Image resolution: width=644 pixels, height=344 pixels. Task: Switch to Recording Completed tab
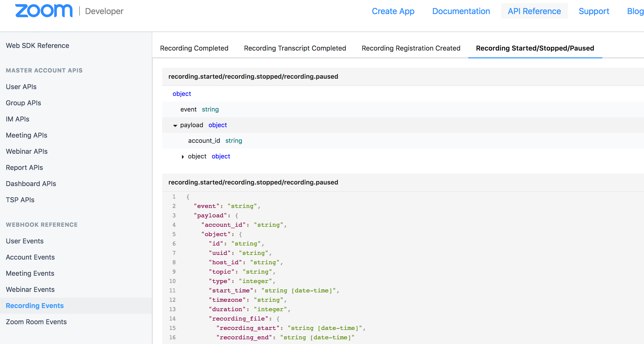[194, 48]
